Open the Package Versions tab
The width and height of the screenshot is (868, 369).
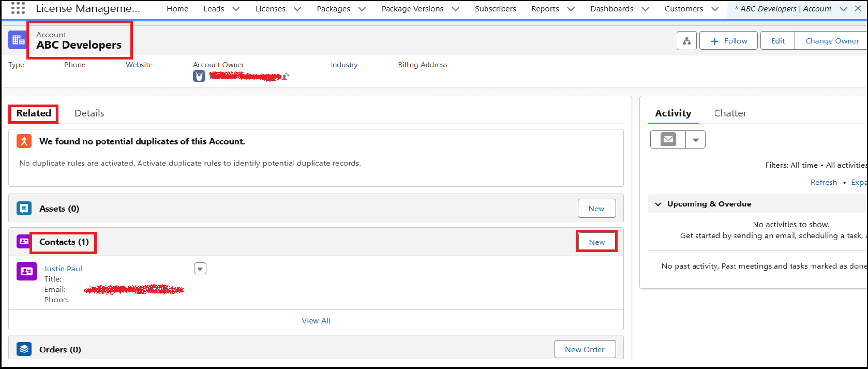pos(412,9)
